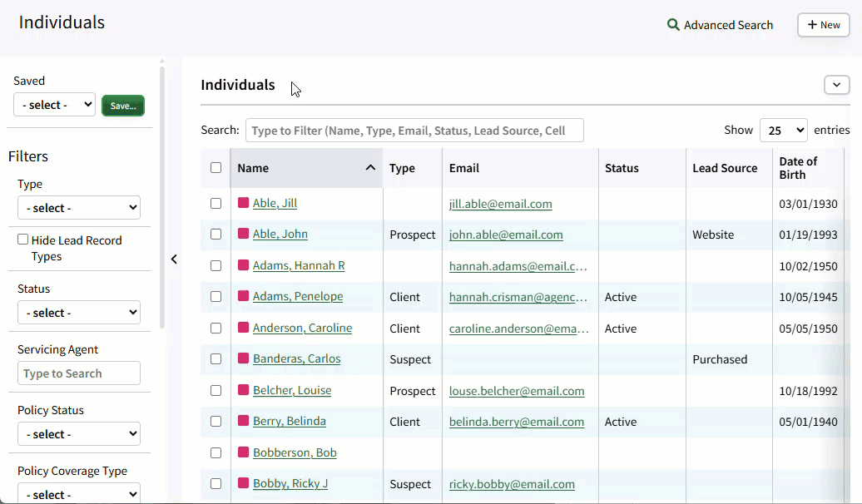Enable Hide Lead Record Types checkbox
The width and height of the screenshot is (862, 504).
tap(22, 239)
